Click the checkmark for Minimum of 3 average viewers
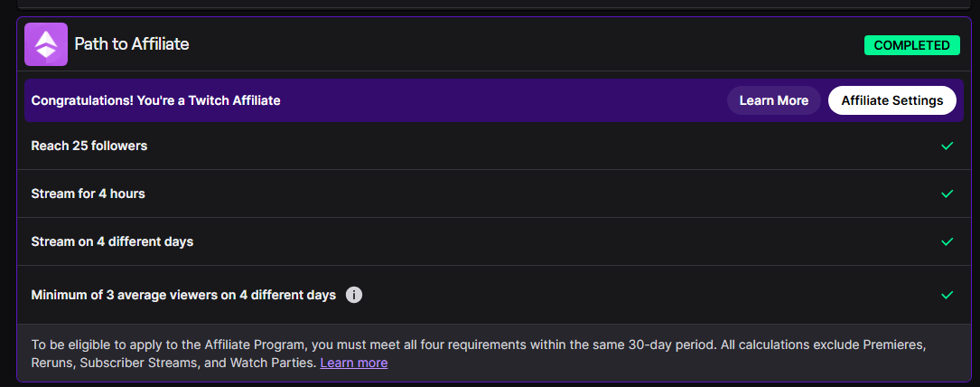Screen dimensions: 980x387 point(947,295)
